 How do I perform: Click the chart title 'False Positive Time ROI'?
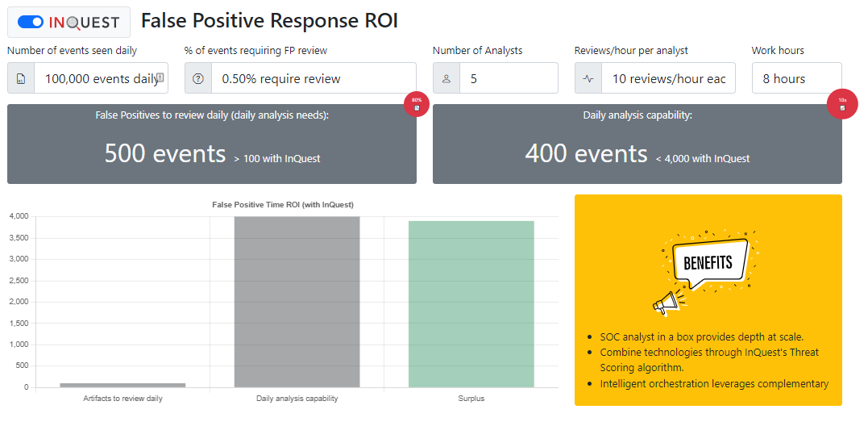(283, 205)
